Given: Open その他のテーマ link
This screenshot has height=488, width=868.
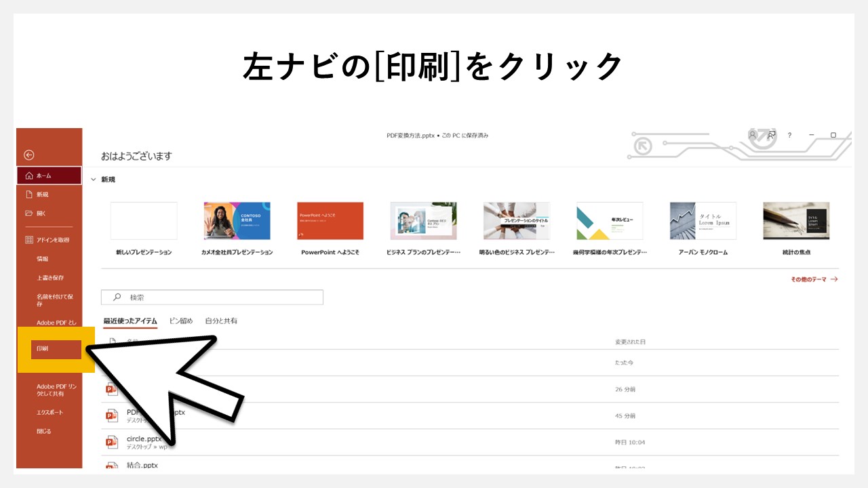Looking at the screenshot, I should pyautogui.click(x=810, y=279).
